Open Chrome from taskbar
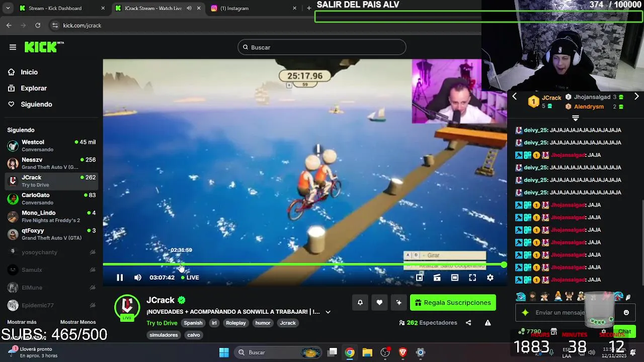644x362 pixels. (350, 352)
